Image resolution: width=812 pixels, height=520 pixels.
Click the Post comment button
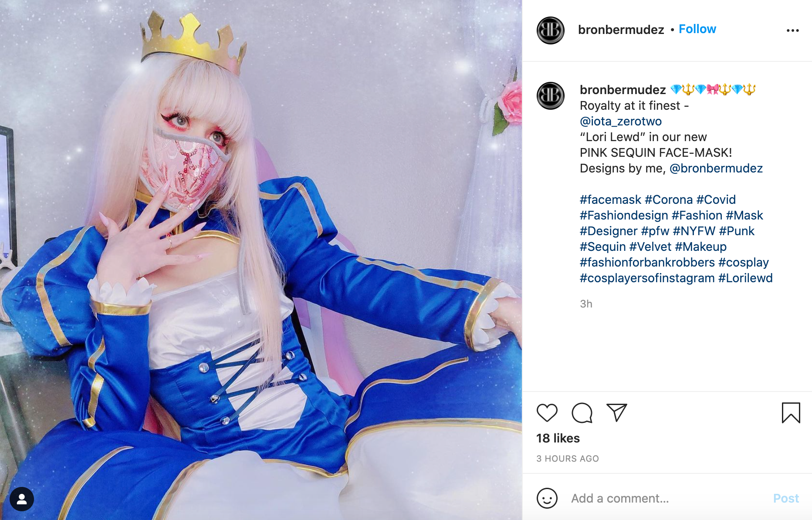(786, 498)
